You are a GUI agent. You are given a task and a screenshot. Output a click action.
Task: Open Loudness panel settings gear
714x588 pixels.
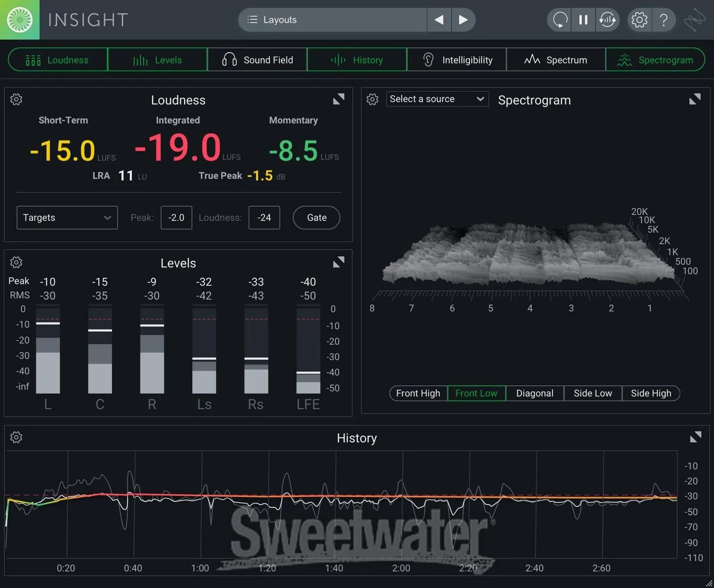(x=16, y=99)
